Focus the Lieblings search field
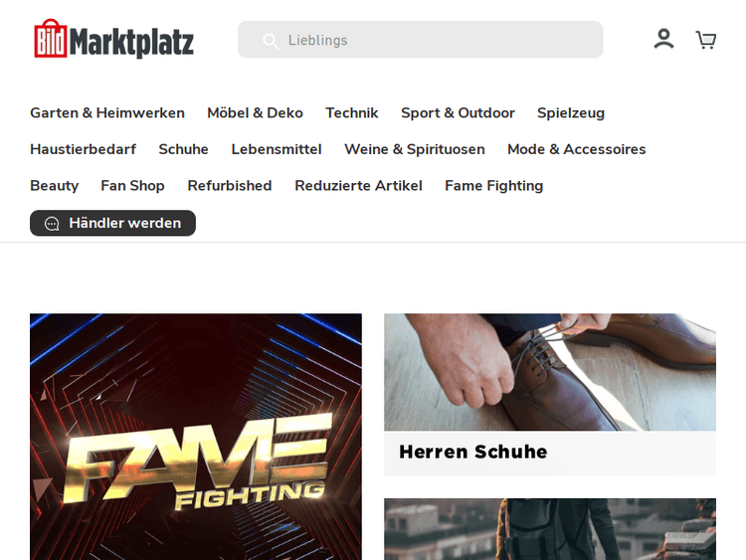 coord(420,40)
